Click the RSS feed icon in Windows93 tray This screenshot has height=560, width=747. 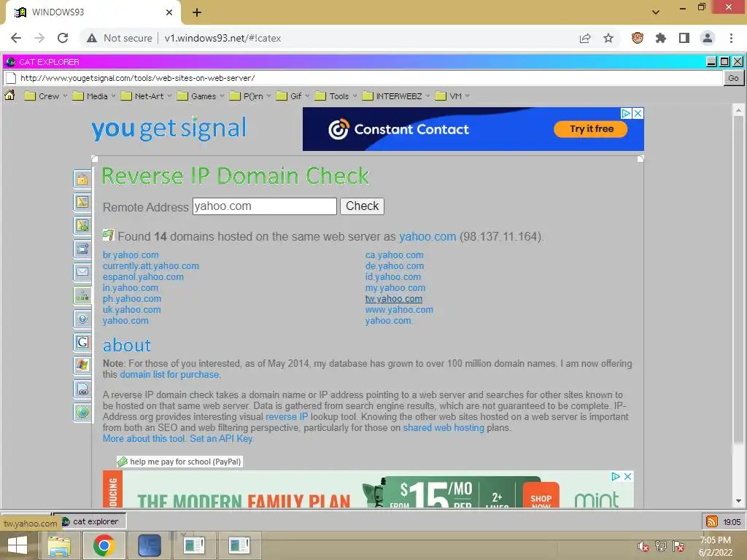click(711, 521)
